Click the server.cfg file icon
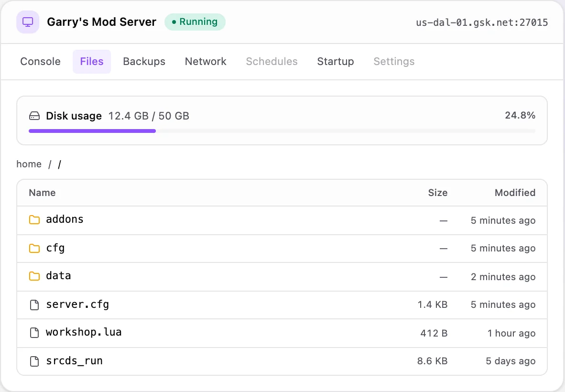This screenshot has height=392, width=565. click(34, 305)
